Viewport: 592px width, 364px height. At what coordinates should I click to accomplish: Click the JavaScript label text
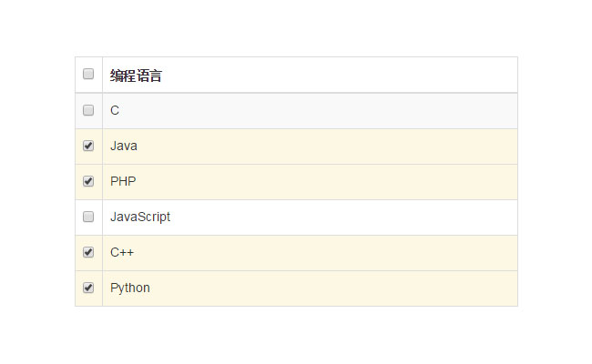(140, 217)
